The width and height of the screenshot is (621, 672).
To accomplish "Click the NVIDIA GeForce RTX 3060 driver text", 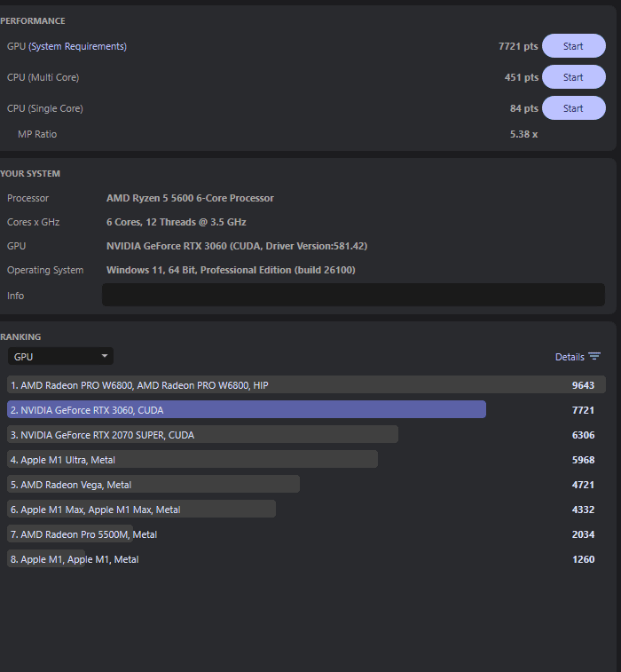I will tap(237, 246).
